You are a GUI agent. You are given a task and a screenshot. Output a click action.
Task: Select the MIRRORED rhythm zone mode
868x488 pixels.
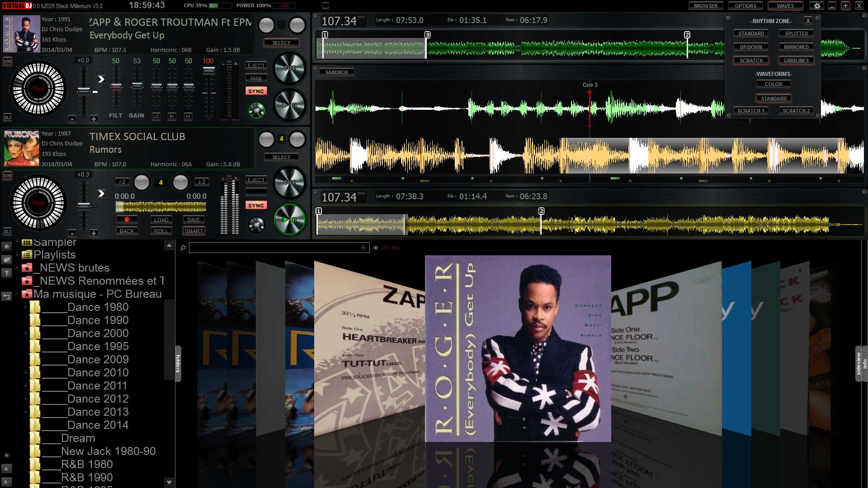tap(796, 47)
